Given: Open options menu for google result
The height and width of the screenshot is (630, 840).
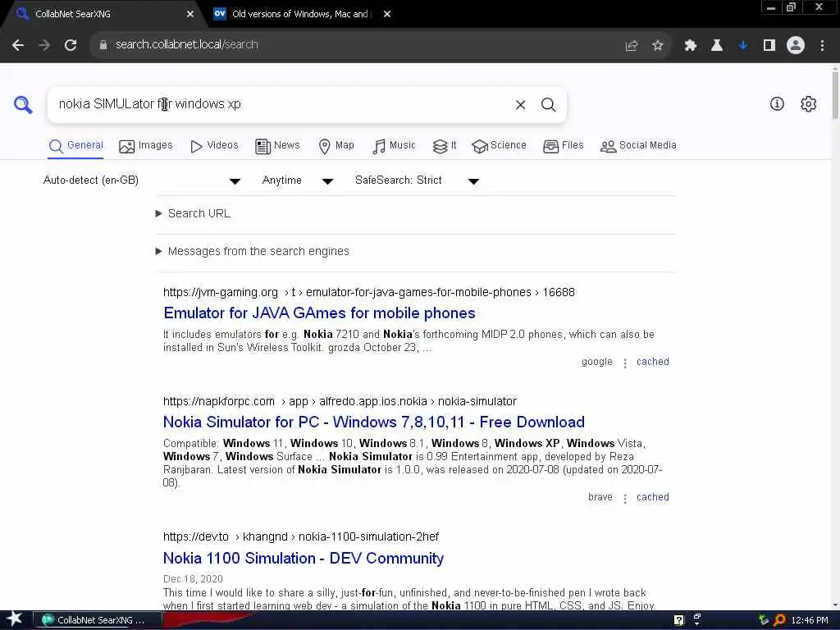Looking at the screenshot, I should pos(624,363).
